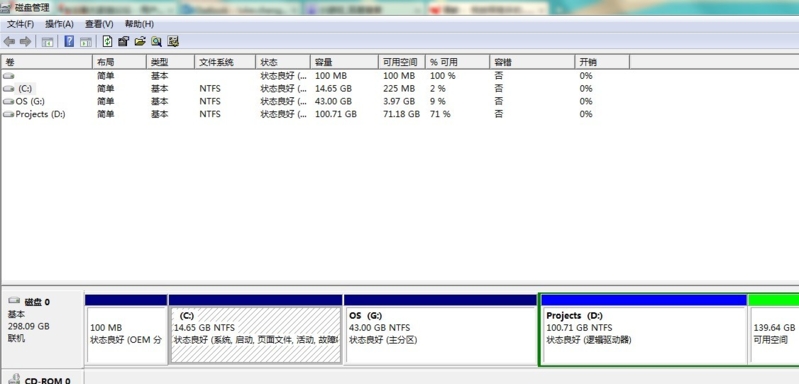Toggle the show/hide console tree icon
The width and height of the screenshot is (799, 384).
click(x=47, y=42)
